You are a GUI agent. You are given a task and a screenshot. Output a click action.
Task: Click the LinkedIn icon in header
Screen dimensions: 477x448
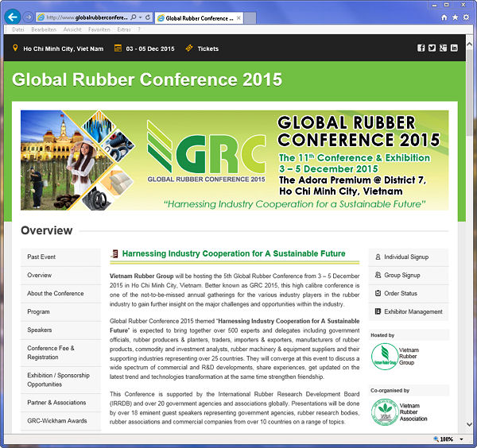coord(454,48)
